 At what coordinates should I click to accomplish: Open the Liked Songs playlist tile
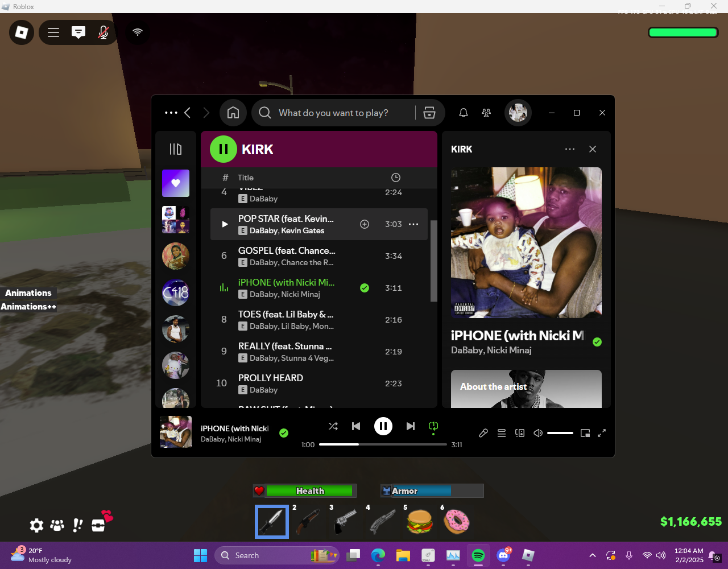pyautogui.click(x=176, y=183)
